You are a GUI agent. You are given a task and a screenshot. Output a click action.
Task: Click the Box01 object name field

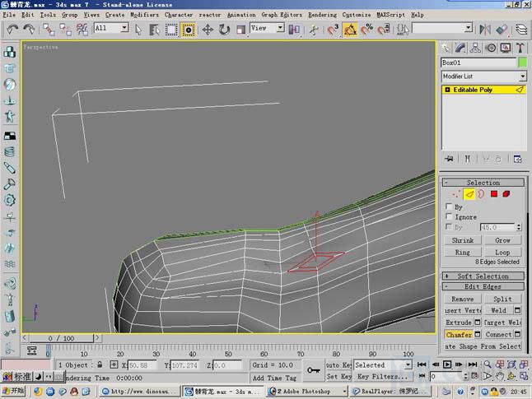[478, 63]
